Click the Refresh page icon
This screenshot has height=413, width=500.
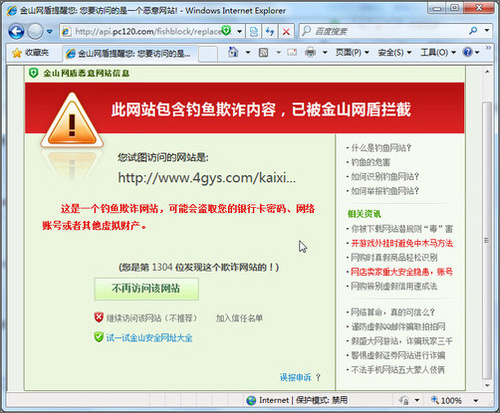[x=270, y=32]
